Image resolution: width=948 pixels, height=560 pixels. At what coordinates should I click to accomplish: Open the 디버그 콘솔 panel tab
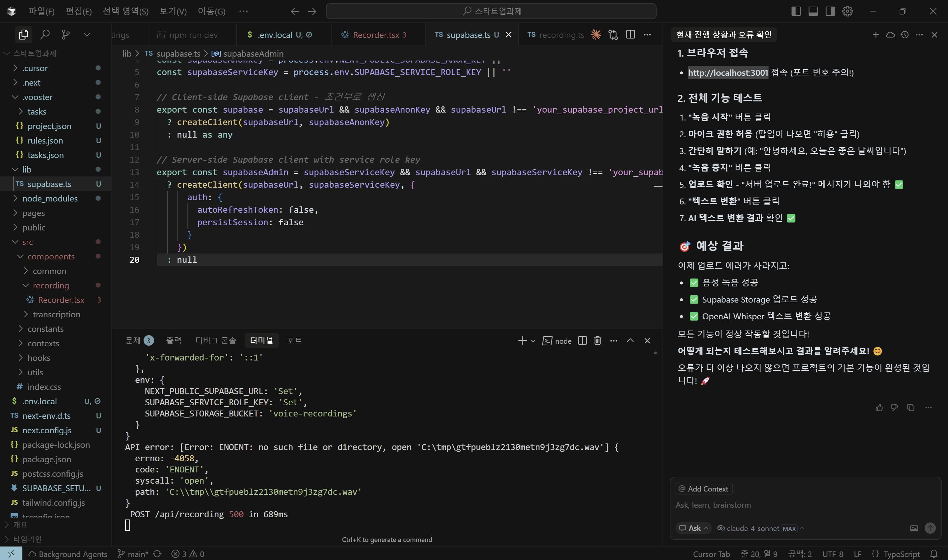pos(215,341)
